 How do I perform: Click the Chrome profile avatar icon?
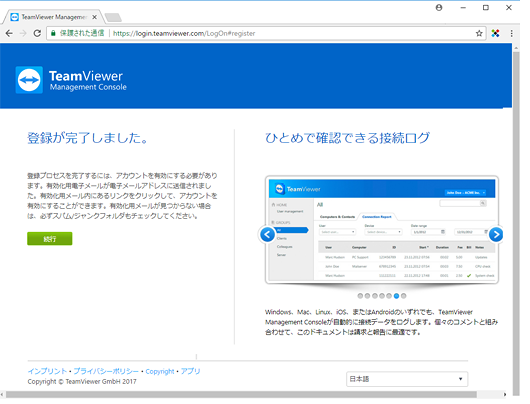439,7
